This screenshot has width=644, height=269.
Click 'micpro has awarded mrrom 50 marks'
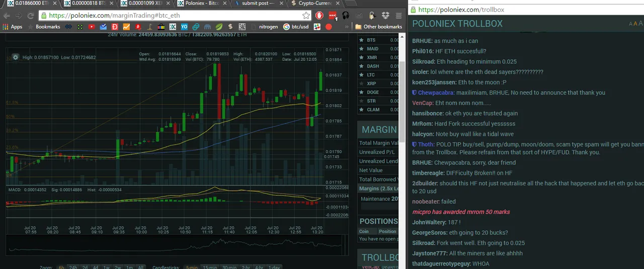tap(461, 212)
